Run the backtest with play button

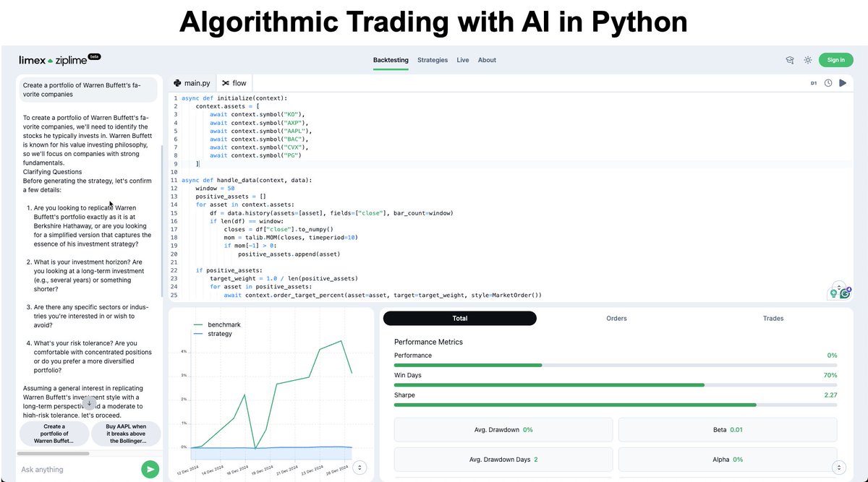point(843,83)
